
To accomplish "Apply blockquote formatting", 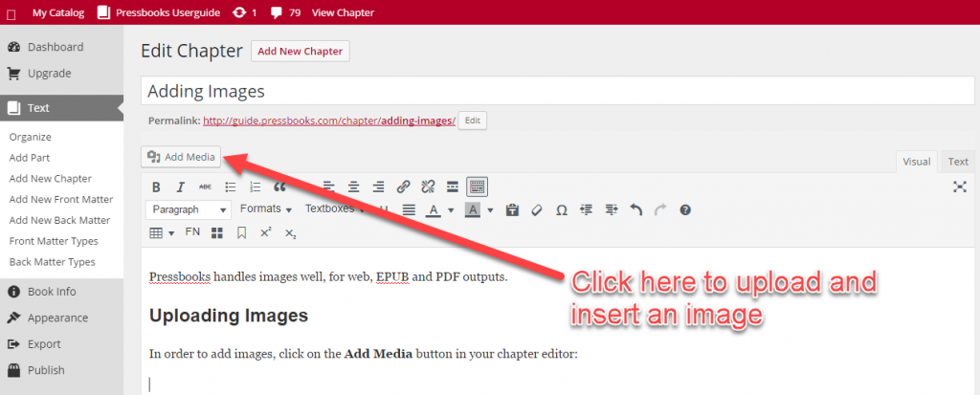I will click(x=279, y=187).
